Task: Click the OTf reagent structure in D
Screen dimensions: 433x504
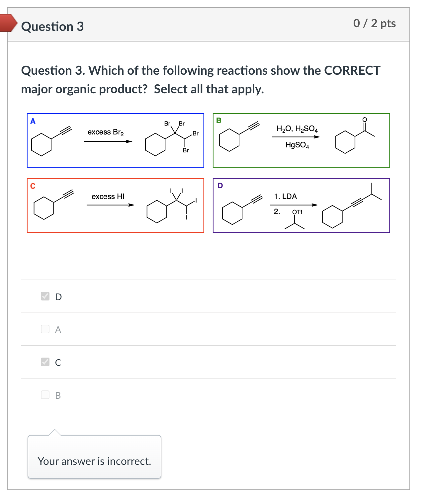Action: click(x=295, y=219)
